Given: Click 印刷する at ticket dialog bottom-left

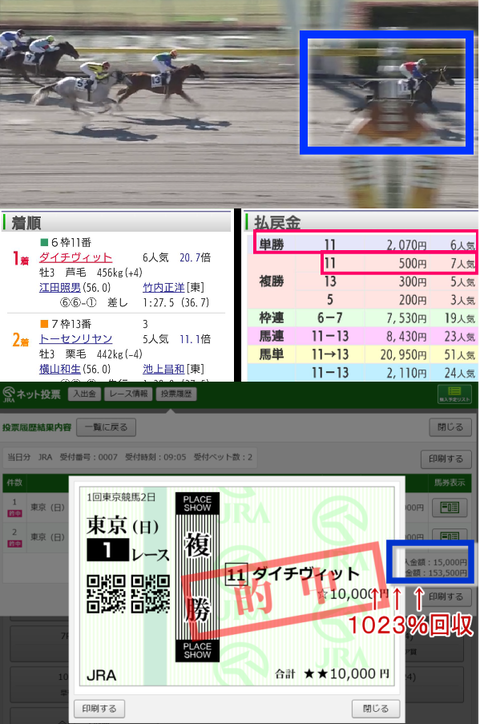Looking at the screenshot, I should pos(99,708).
